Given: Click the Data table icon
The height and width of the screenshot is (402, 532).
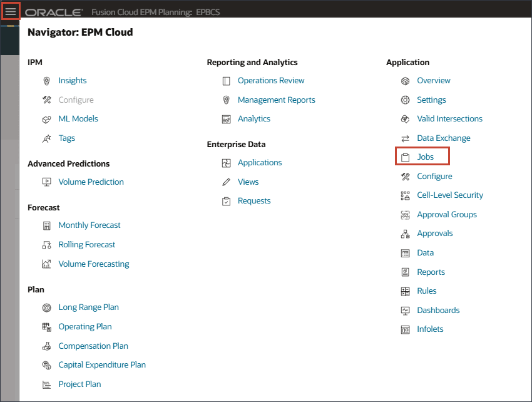Looking at the screenshot, I should pos(405,254).
